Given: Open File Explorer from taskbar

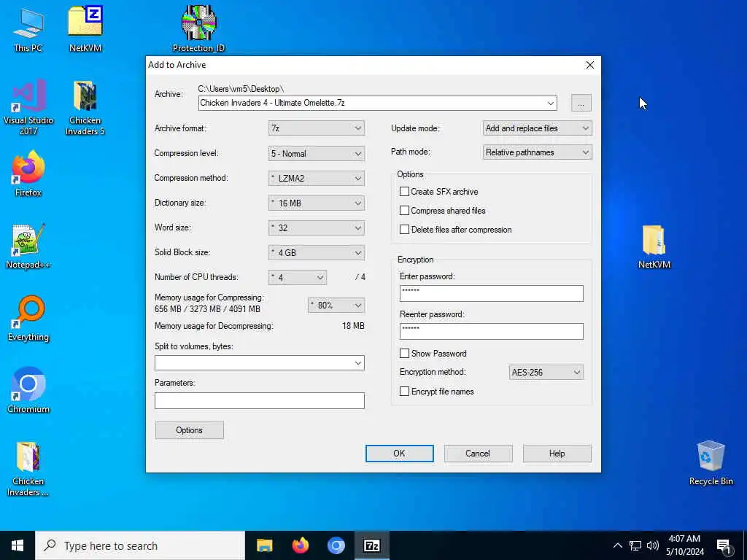Looking at the screenshot, I should (x=264, y=545).
